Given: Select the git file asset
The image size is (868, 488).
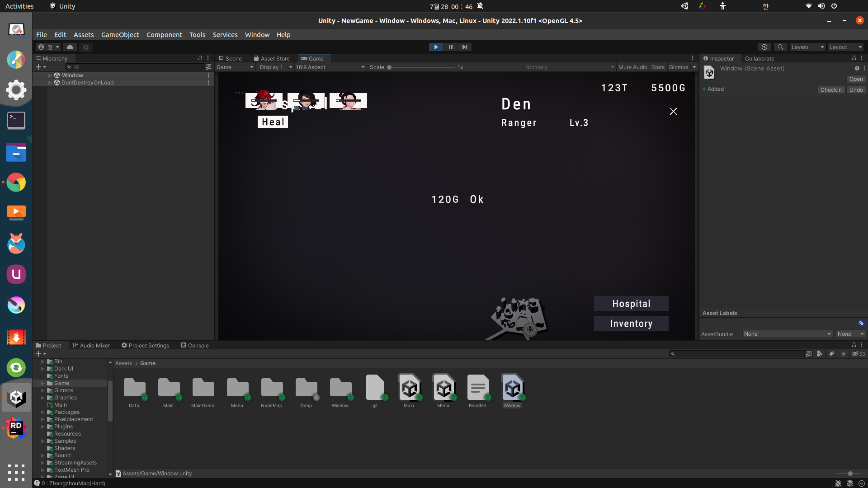Looking at the screenshot, I should [x=375, y=387].
